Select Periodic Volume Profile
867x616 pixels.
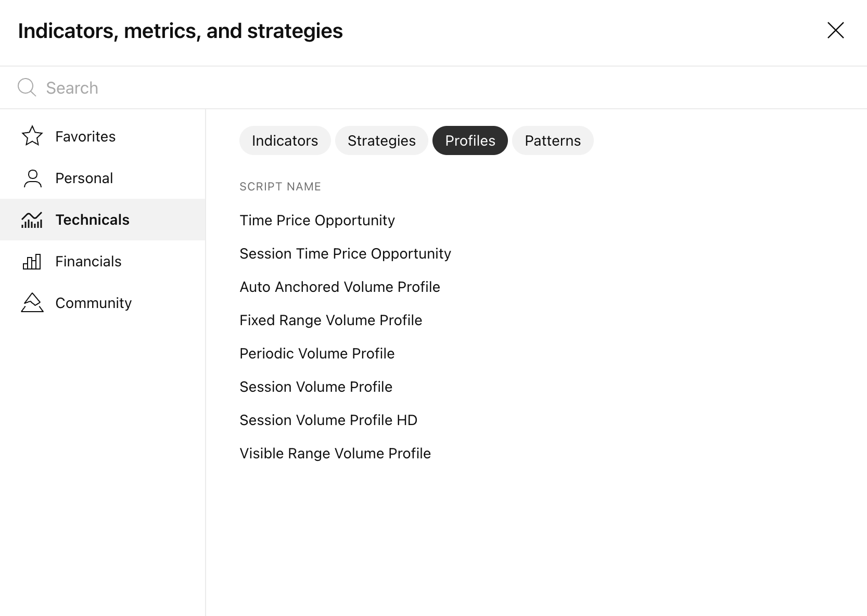(x=317, y=354)
